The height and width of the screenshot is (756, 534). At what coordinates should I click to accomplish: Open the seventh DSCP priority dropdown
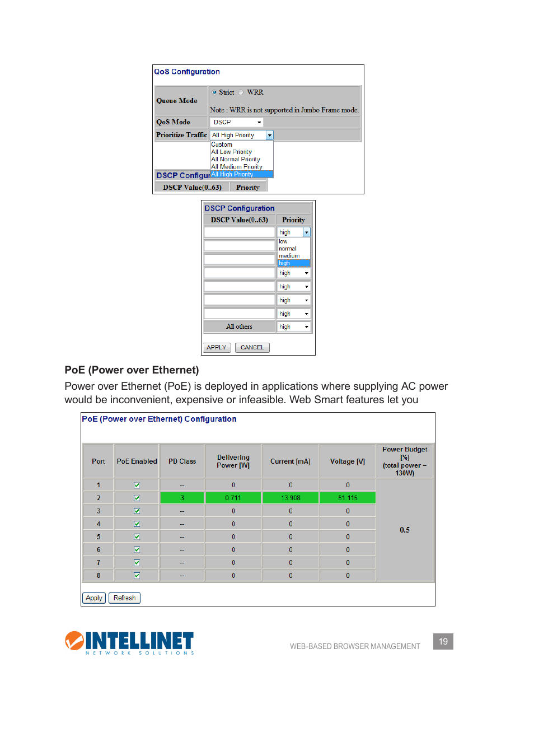coord(294,314)
